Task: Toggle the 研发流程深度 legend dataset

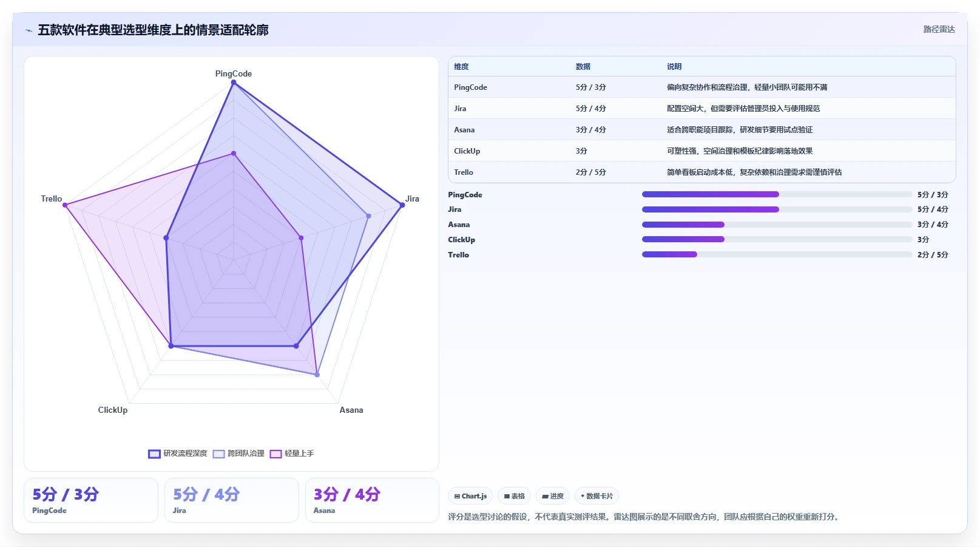Action: tap(178, 454)
